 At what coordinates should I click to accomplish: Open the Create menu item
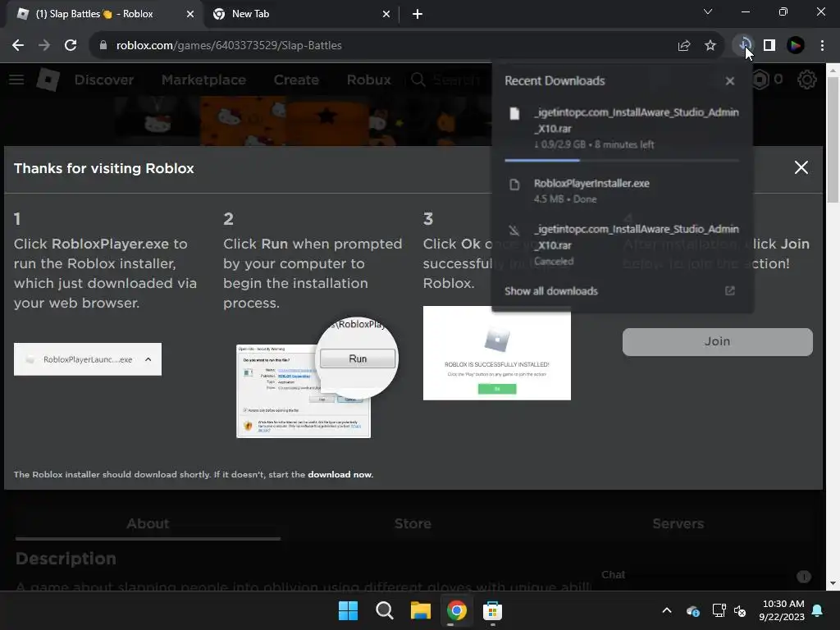click(296, 80)
